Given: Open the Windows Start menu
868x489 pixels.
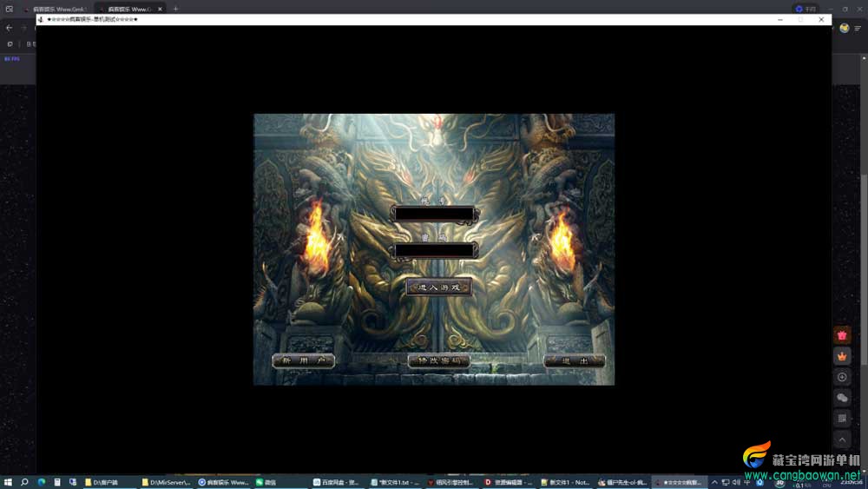Looking at the screenshot, I should pyautogui.click(x=8, y=482).
